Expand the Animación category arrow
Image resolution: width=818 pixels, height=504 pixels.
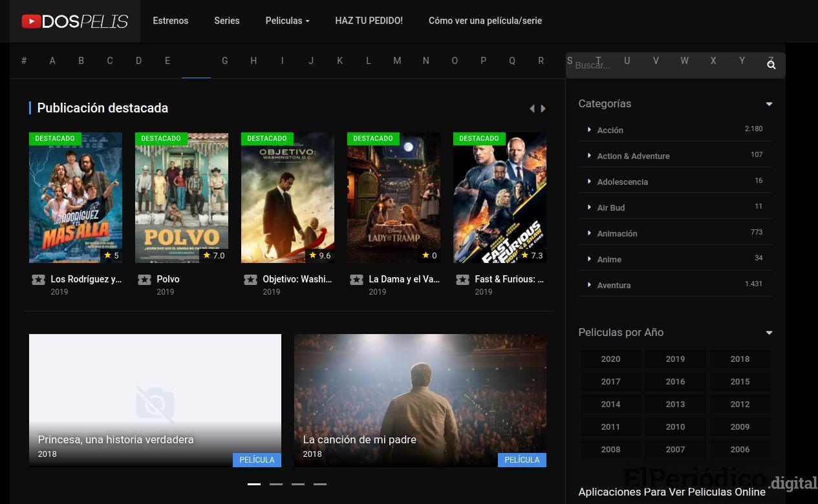(589, 233)
